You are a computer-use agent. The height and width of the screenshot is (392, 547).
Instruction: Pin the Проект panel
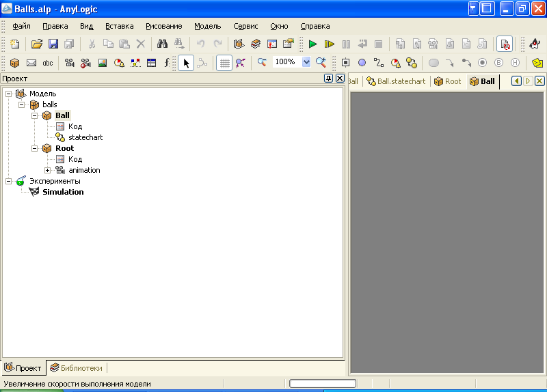[328, 79]
